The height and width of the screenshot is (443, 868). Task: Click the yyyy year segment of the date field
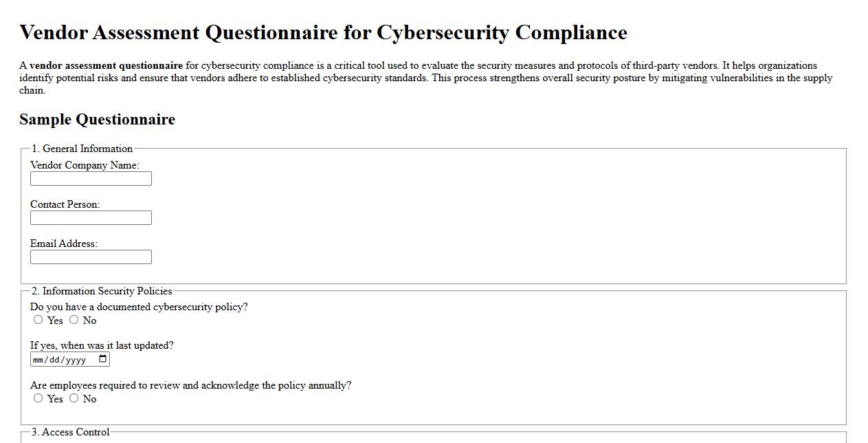point(76,358)
